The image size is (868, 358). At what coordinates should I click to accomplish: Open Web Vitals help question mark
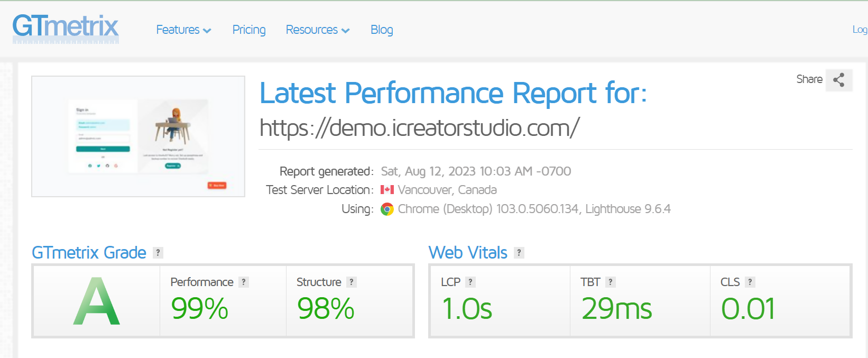point(519,253)
